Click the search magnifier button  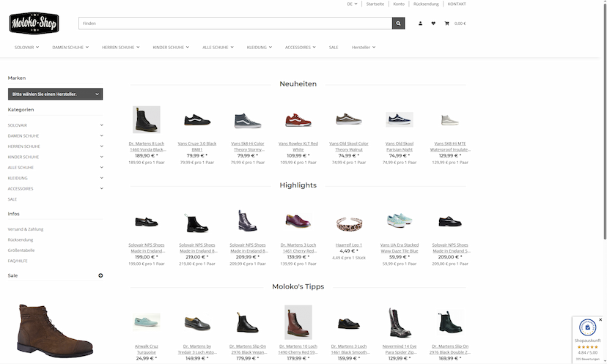point(398,23)
